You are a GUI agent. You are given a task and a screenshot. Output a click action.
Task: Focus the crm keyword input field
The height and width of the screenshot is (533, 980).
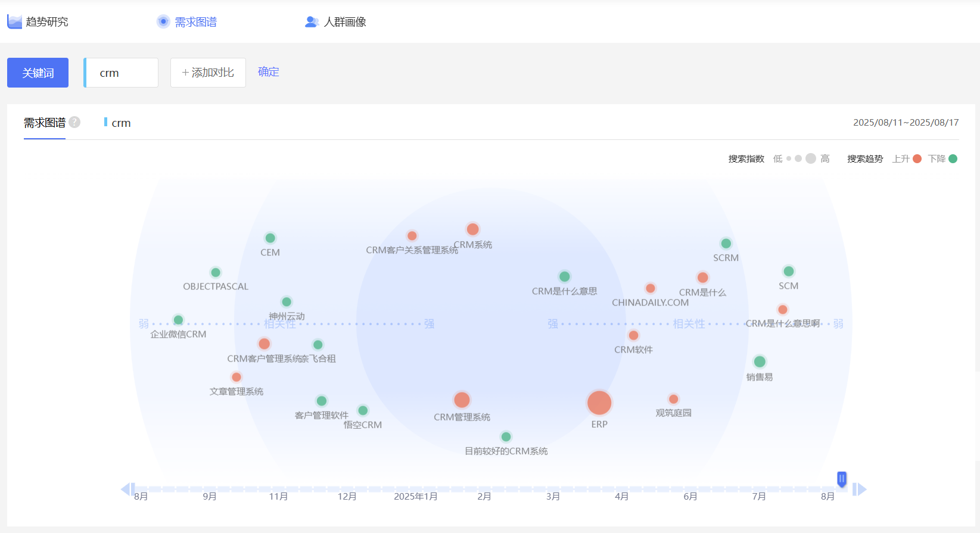(x=121, y=73)
